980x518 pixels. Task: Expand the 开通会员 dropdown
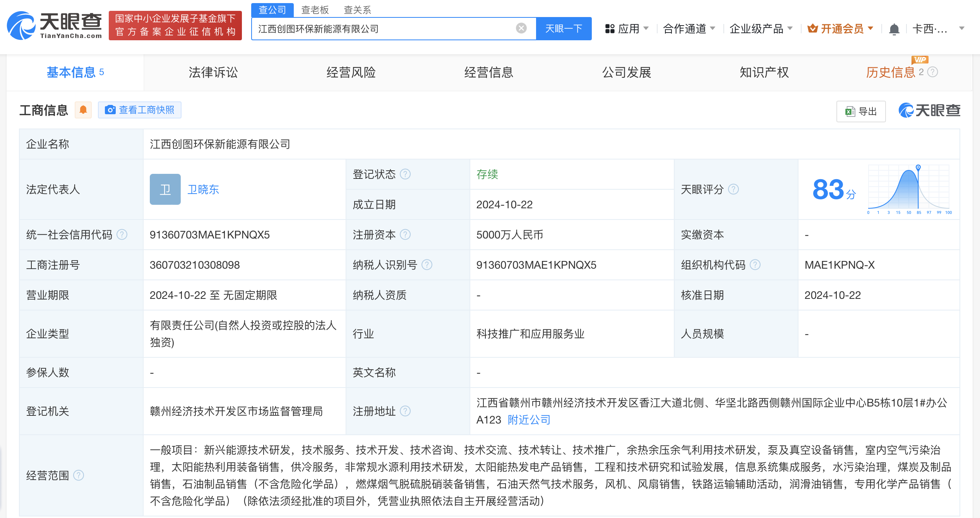(x=841, y=29)
